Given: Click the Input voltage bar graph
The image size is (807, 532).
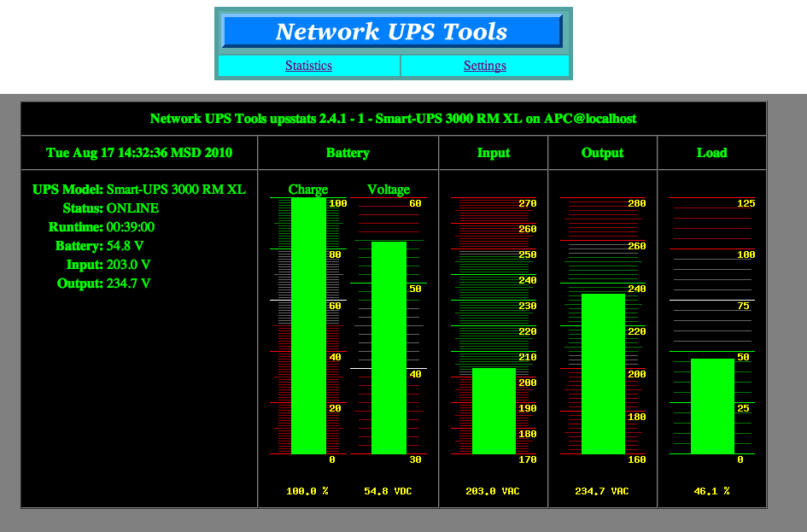Looking at the screenshot, I should click(x=494, y=410).
